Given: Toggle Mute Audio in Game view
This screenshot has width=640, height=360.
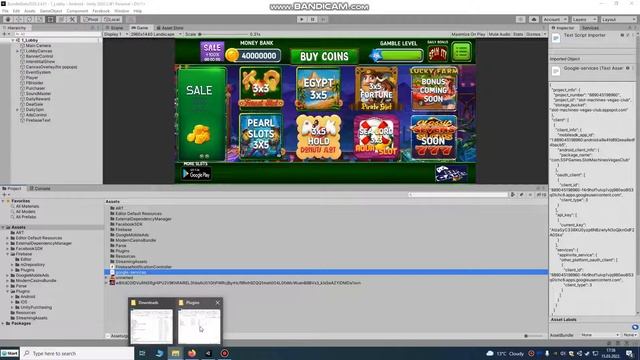Looking at the screenshot, I should tap(500, 34).
